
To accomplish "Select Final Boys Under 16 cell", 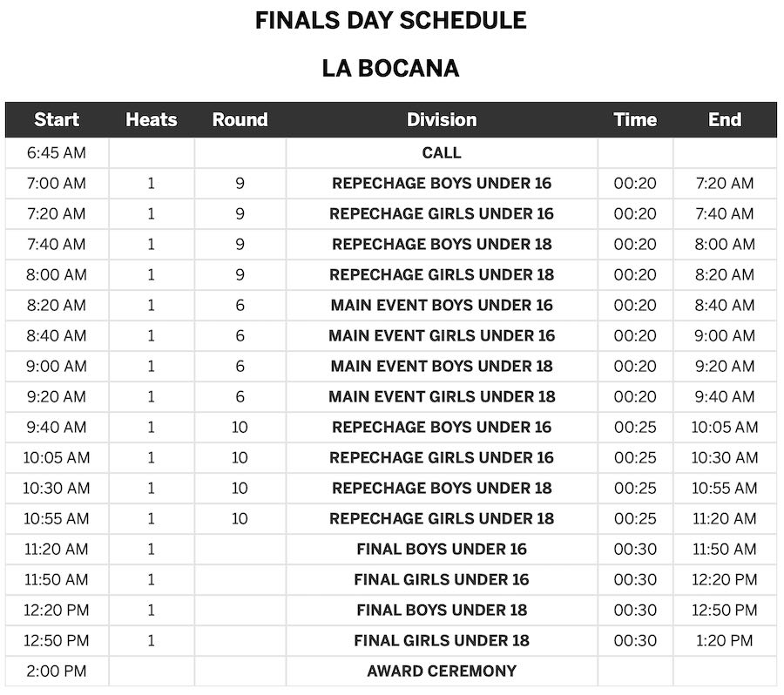I will coord(442,549).
